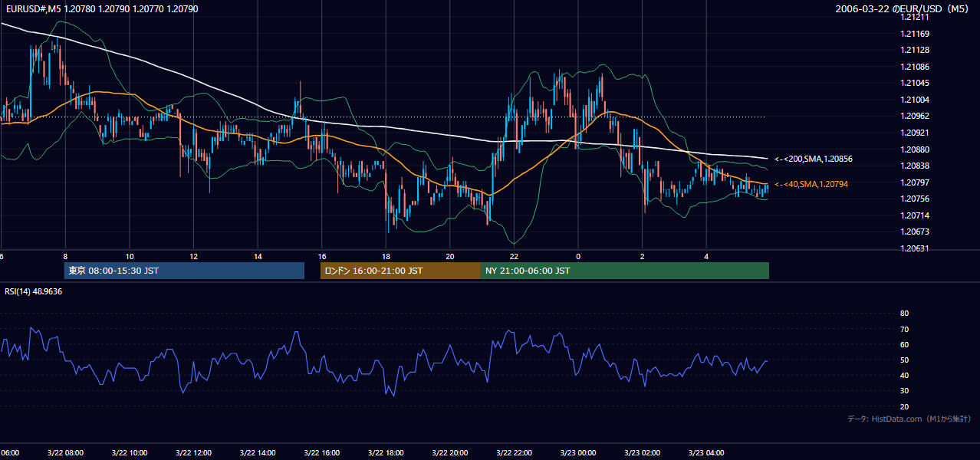Image resolution: width=980 pixels, height=460 pixels.
Task: Click the 3/22 20:00 date label
Action: pyautogui.click(x=450, y=452)
